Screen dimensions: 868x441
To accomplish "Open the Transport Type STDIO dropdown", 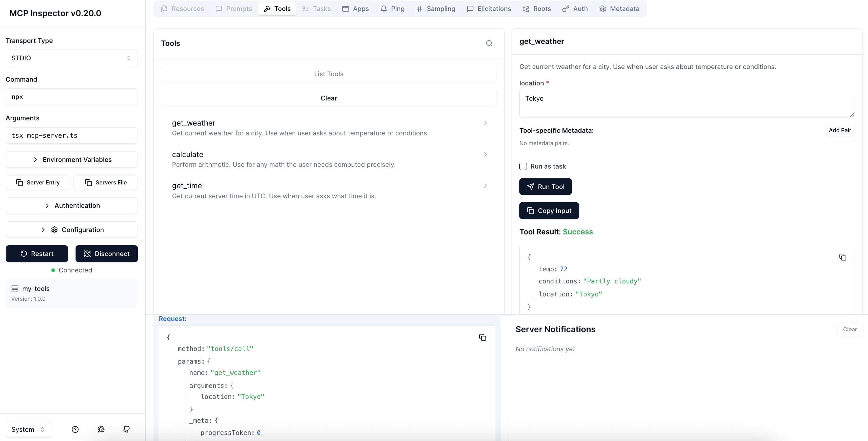I will tap(72, 58).
